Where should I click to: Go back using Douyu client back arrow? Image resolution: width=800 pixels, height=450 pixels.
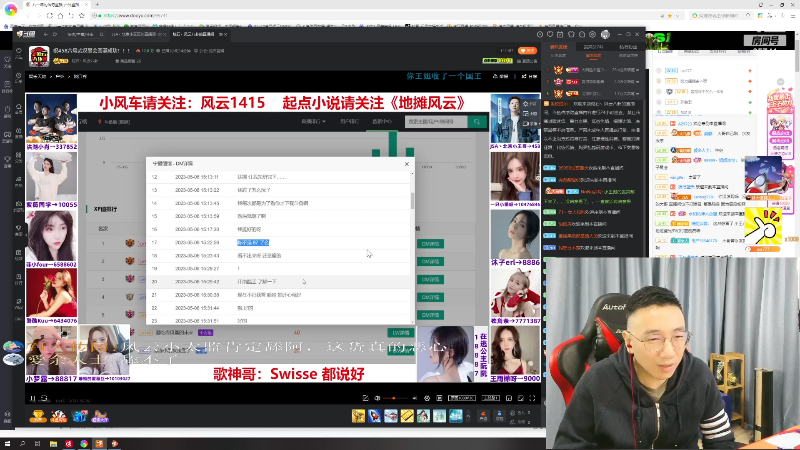tap(45, 34)
